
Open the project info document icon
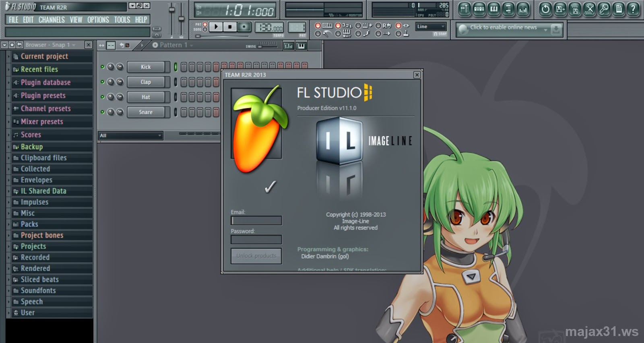click(619, 9)
